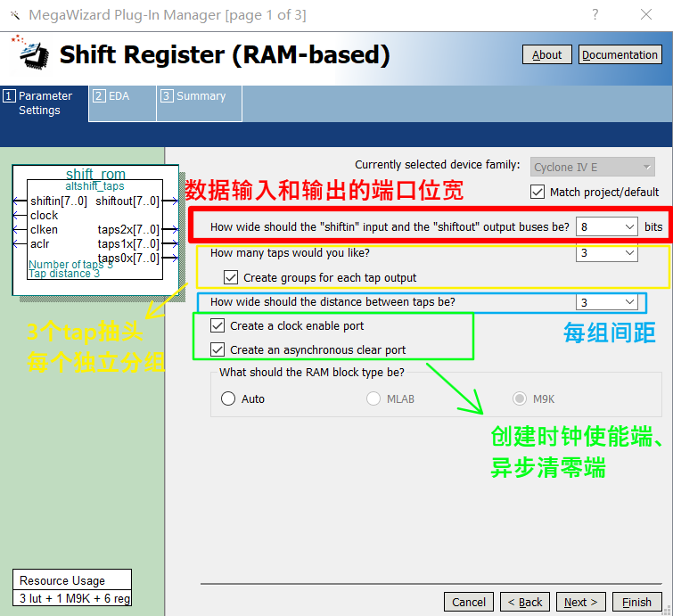Switch to the EDA tab
Viewport: 673px width, 616px height.
[x=122, y=103]
